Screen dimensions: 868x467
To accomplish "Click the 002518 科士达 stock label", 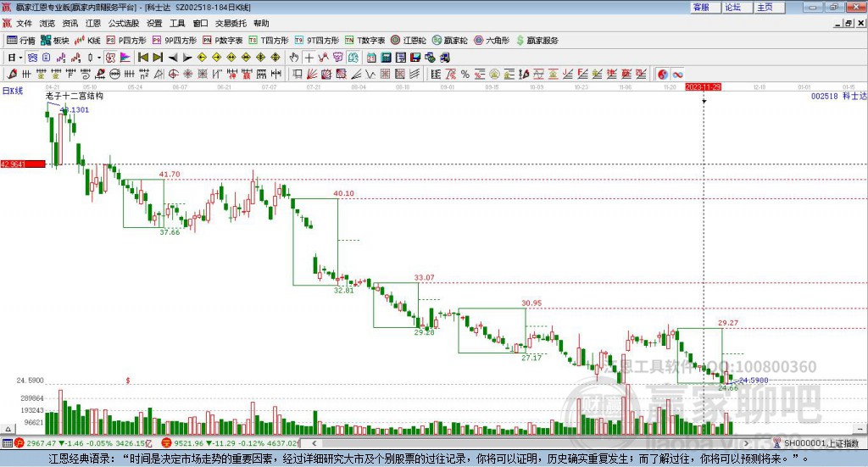I will (838, 97).
